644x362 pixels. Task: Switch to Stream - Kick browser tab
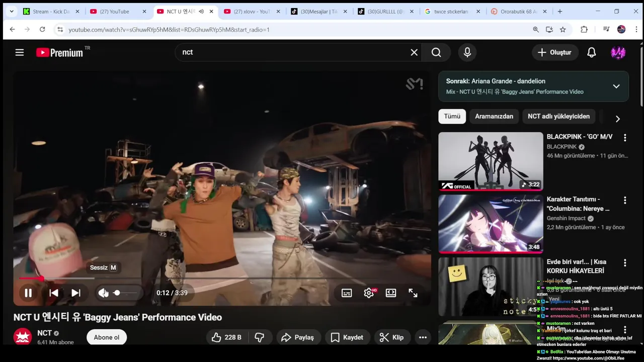[x=50, y=11]
